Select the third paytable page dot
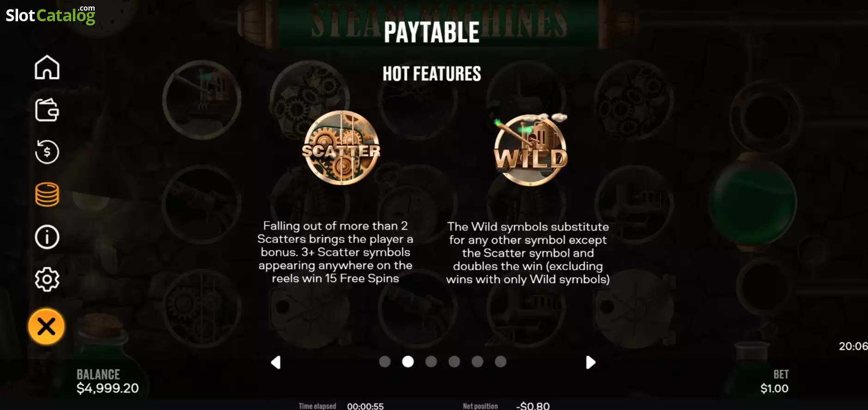Viewport: 868px width, 410px height. tap(431, 362)
